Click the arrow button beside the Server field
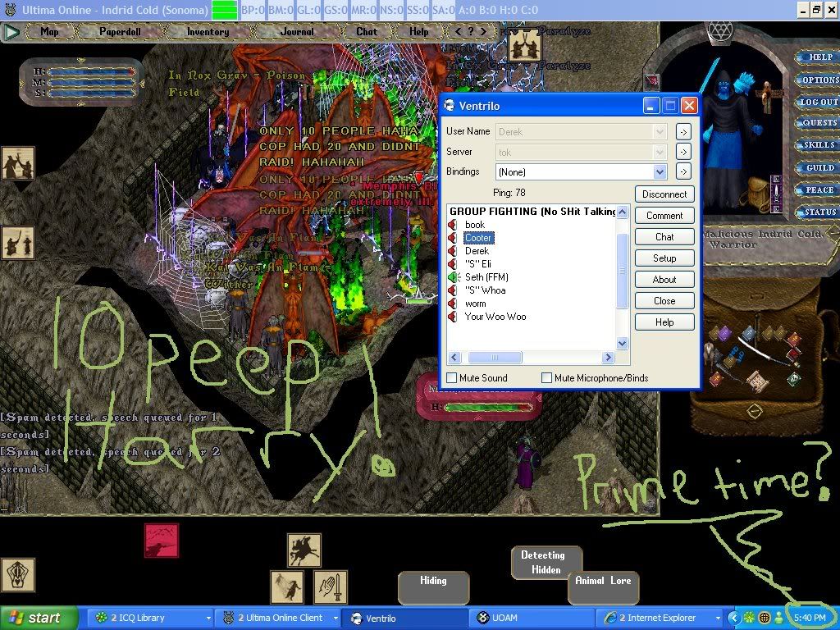The height and width of the screenshot is (630, 840). (x=683, y=152)
